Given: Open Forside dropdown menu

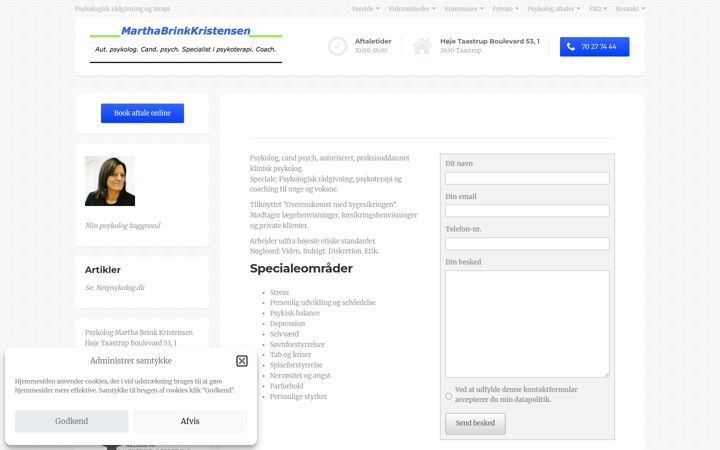Looking at the screenshot, I should click(366, 9).
